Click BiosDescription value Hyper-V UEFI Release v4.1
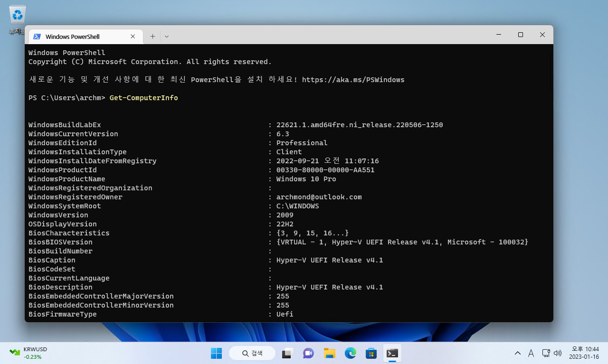This screenshot has height=364, width=608. [330, 287]
